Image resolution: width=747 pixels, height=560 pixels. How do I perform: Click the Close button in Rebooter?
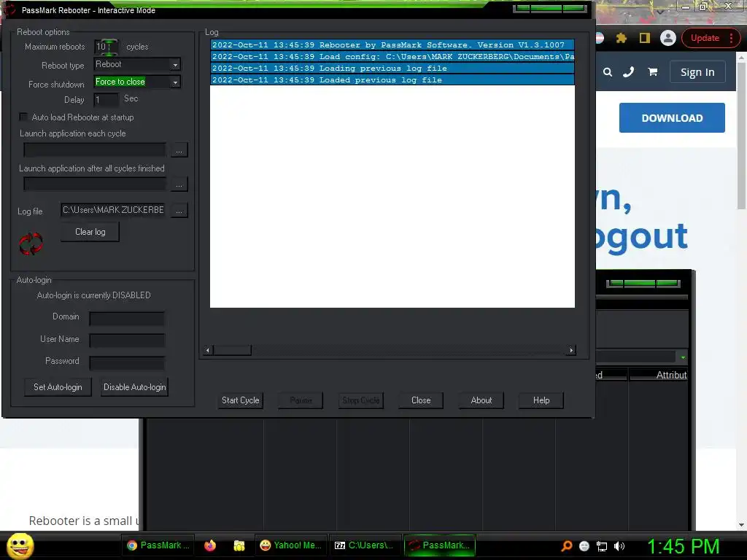(421, 400)
